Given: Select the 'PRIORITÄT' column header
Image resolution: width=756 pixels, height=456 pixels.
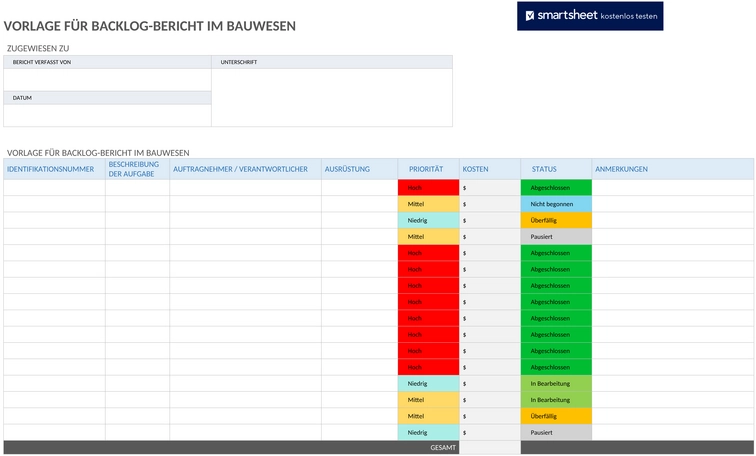Looking at the screenshot, I should click(429, 169).
